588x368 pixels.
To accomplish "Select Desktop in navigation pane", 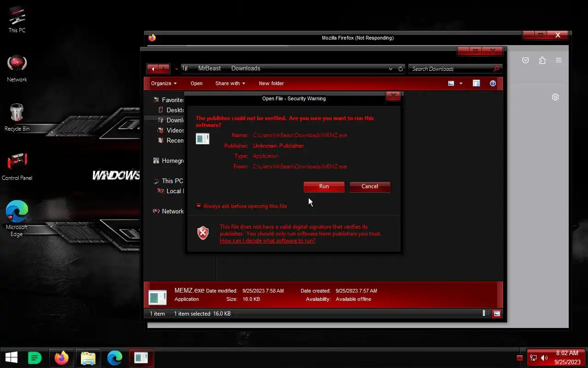I will (171, 110).
